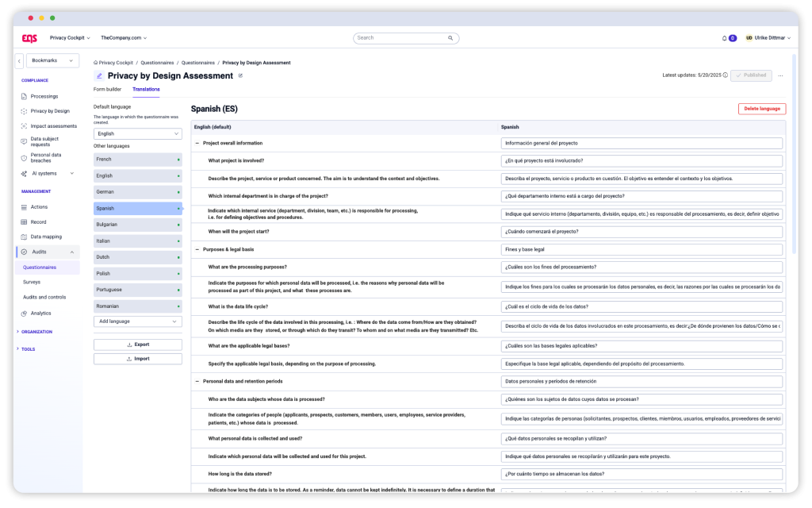Viewport: 812px width, 508px height.
Task: Switch to the Form builder tab
Action: tap(107, 90)
